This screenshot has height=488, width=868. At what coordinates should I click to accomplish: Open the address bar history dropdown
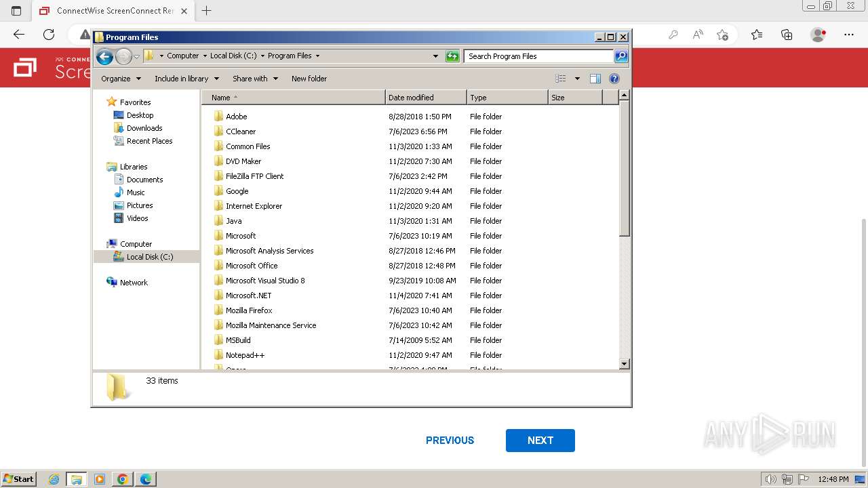point(435,56)
